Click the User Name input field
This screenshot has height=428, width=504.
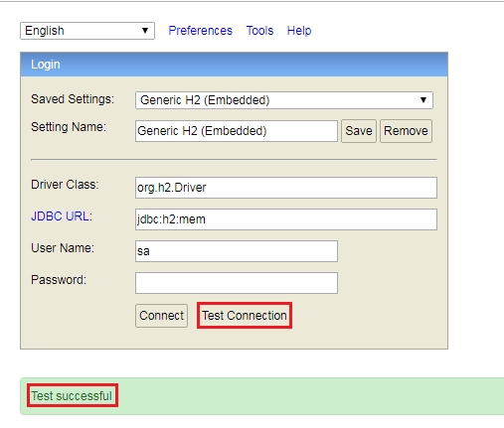tap(237, 251)
